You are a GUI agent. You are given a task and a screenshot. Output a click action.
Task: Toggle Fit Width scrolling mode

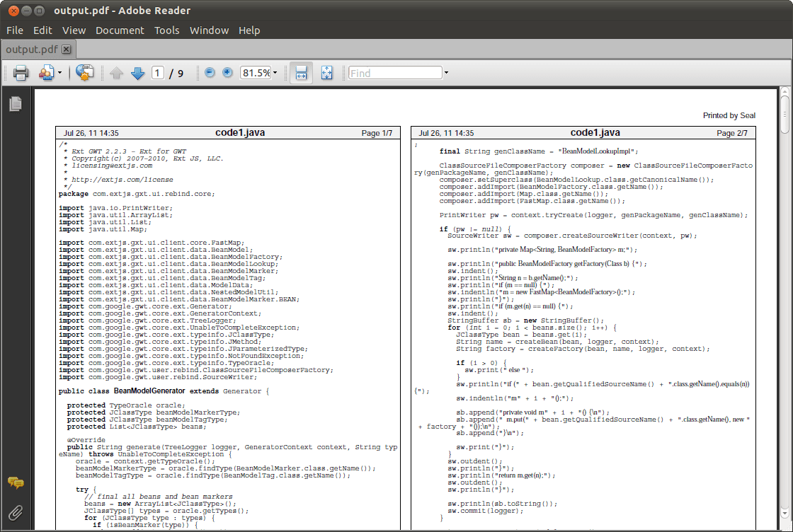click(x=301, y=73)
